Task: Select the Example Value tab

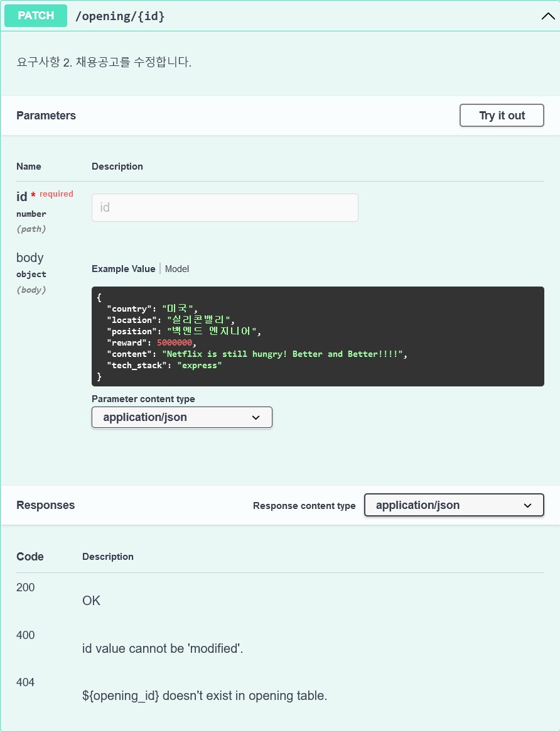Action: pyautogui.click(x=123, y=268)
